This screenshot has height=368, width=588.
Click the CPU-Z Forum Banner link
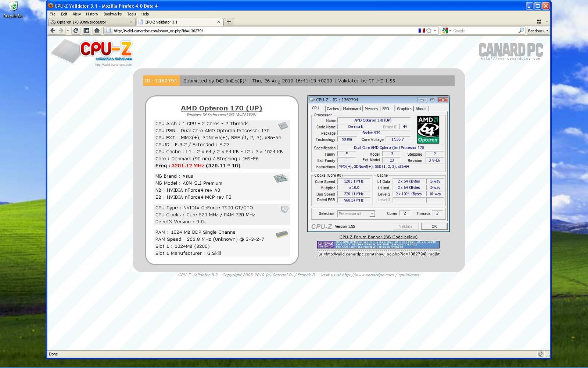pyautogui.click(x=378, y=237)
